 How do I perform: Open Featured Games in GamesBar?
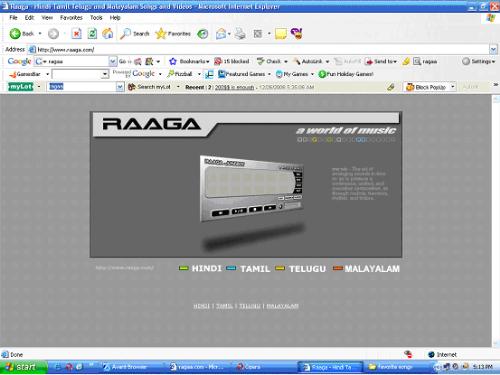(x=242, y=74)
